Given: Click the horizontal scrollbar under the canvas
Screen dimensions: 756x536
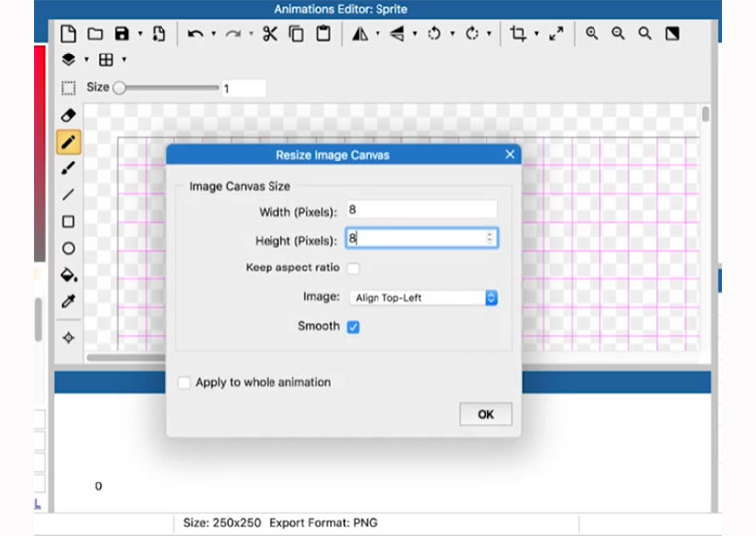Looking at the screenshot, I should tap(126, 358).
